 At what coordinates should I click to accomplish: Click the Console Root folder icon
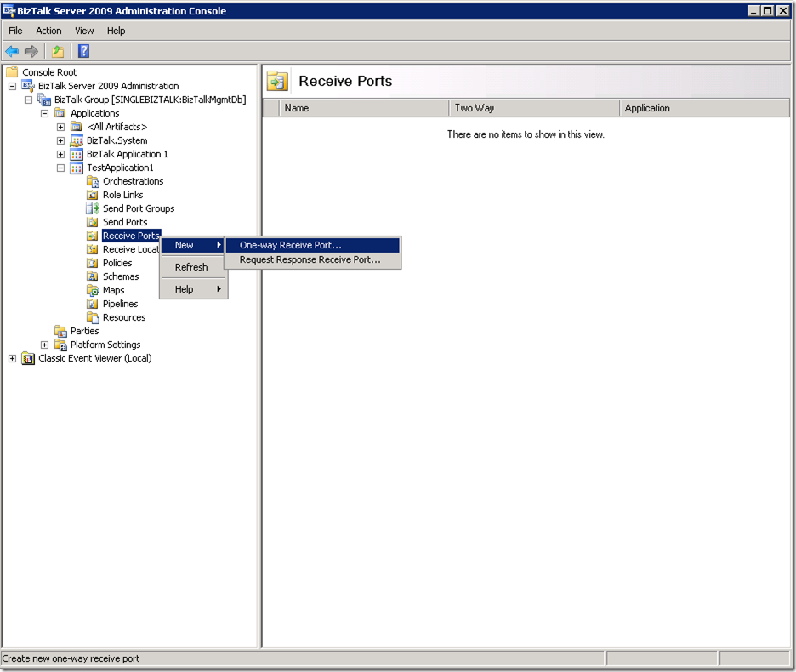coord(12,72)
